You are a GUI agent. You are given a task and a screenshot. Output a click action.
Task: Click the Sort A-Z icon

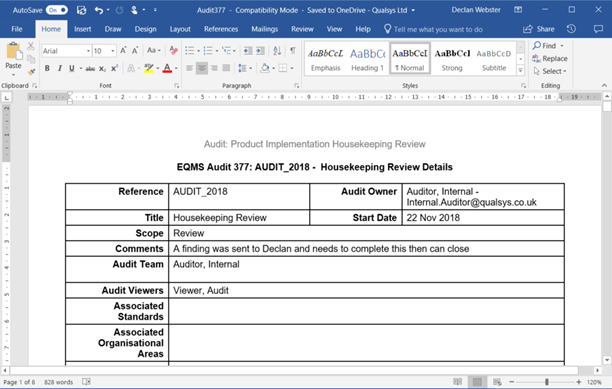(x=277, y=50)
